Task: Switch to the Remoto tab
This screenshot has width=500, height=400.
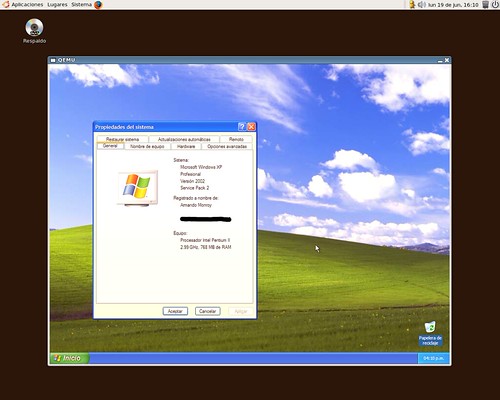Action: tap(236, 139)
